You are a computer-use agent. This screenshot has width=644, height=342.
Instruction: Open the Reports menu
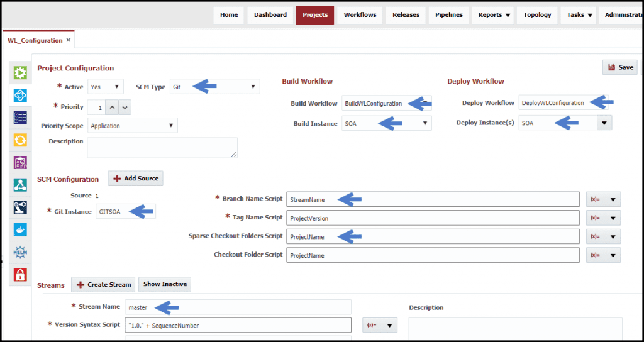click(494, 15)
